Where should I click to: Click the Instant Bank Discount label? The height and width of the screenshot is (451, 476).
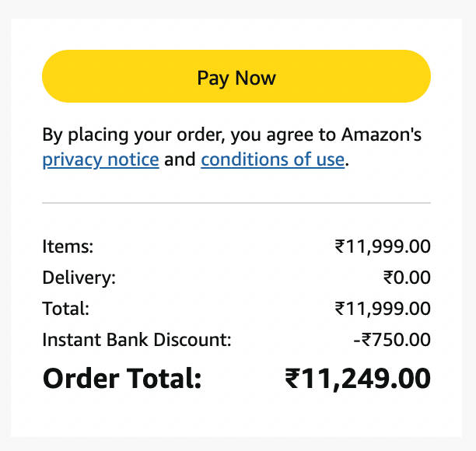[137, 340]
